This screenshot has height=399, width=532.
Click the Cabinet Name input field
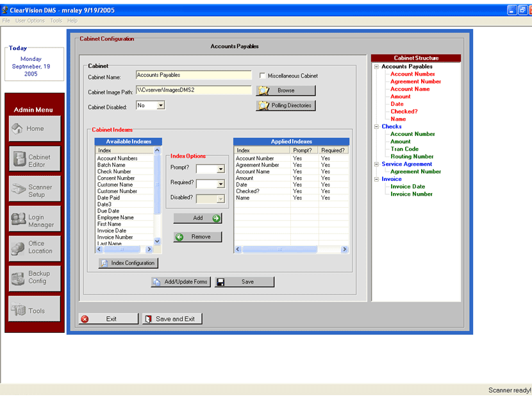(194, 75)
